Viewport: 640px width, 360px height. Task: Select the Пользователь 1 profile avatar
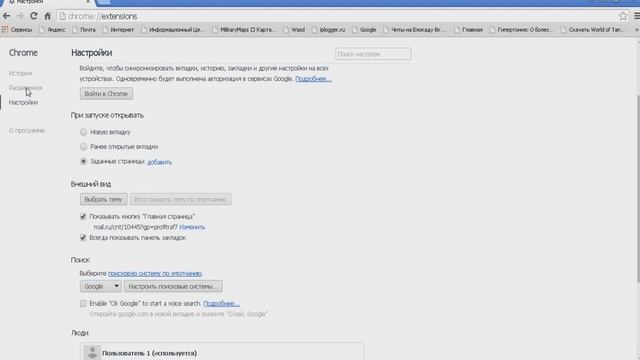tap(92, 353)
